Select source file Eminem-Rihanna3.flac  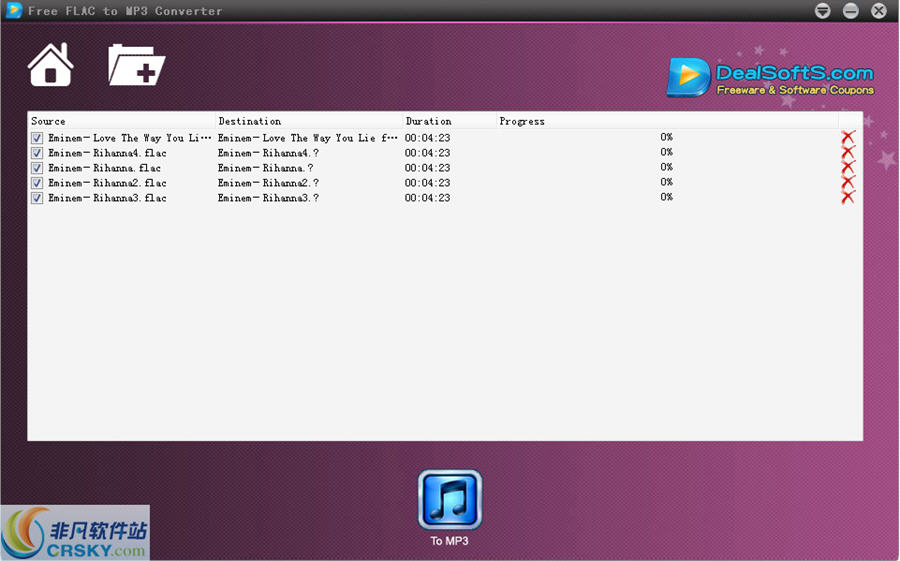tap(107, 198)
